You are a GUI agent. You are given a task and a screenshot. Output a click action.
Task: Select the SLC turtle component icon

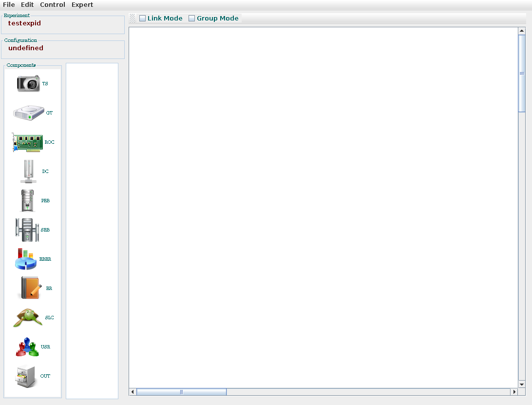27,317
